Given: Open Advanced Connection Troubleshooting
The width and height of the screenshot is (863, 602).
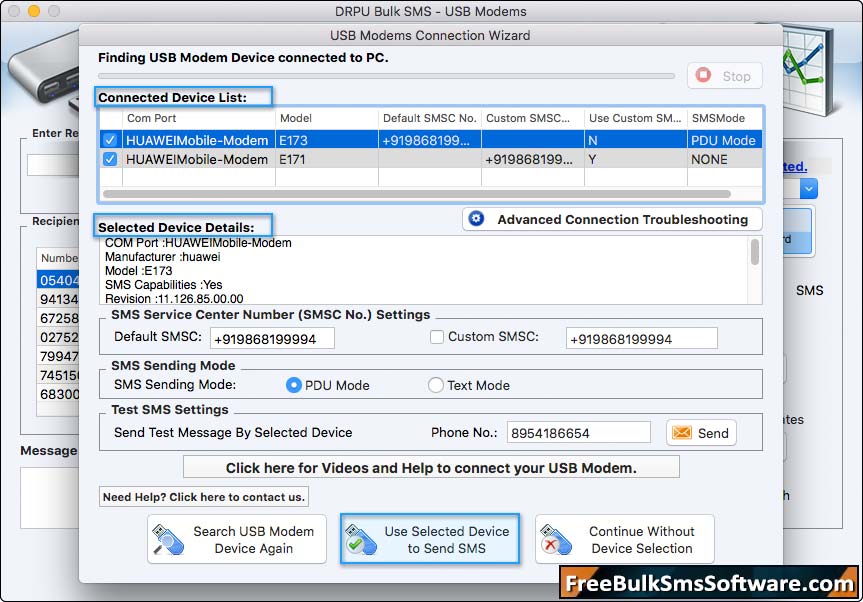Looking at the screenshot, I should click(x=613, y=219).
